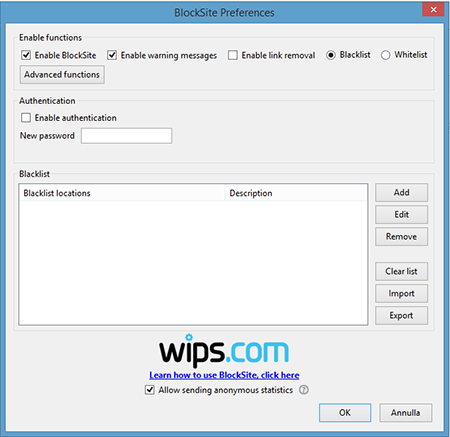Open Advanced functions
The height and width of the screenshot is (437, 450).
(62, 75)
